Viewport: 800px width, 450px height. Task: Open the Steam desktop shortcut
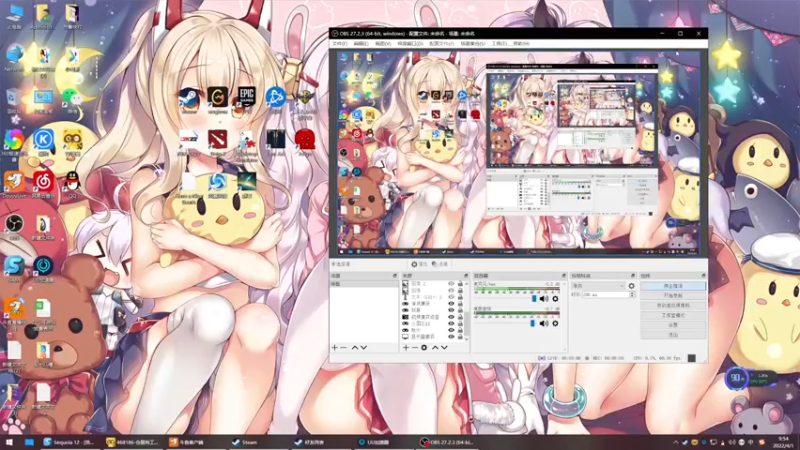pyautogui.click(x=187, y=99)
